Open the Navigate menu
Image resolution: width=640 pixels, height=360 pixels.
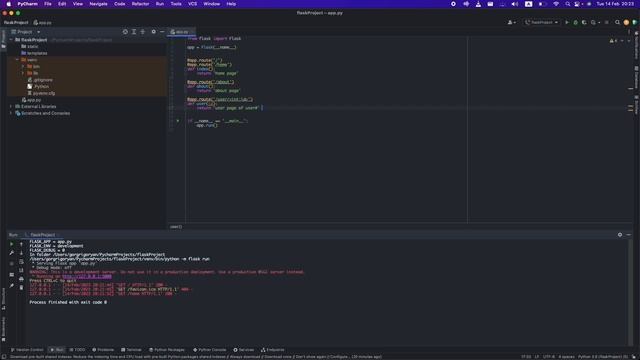click(98, 4)
